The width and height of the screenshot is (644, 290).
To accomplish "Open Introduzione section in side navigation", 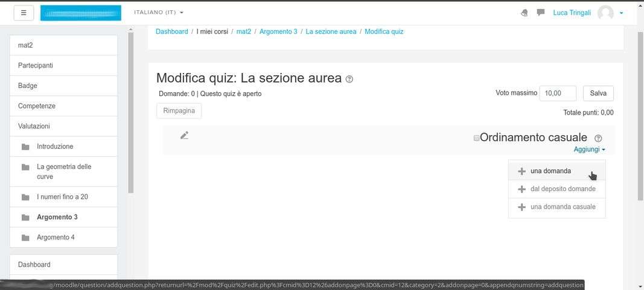I will coord(63,147).
